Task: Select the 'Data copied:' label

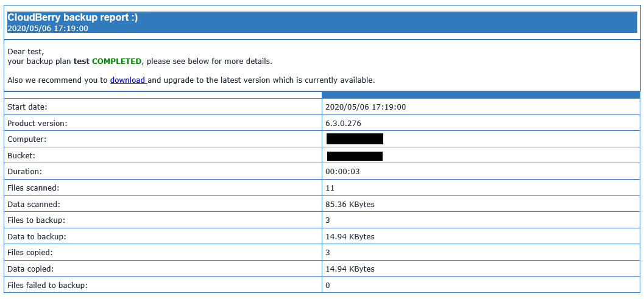Action: coord(31,269)
